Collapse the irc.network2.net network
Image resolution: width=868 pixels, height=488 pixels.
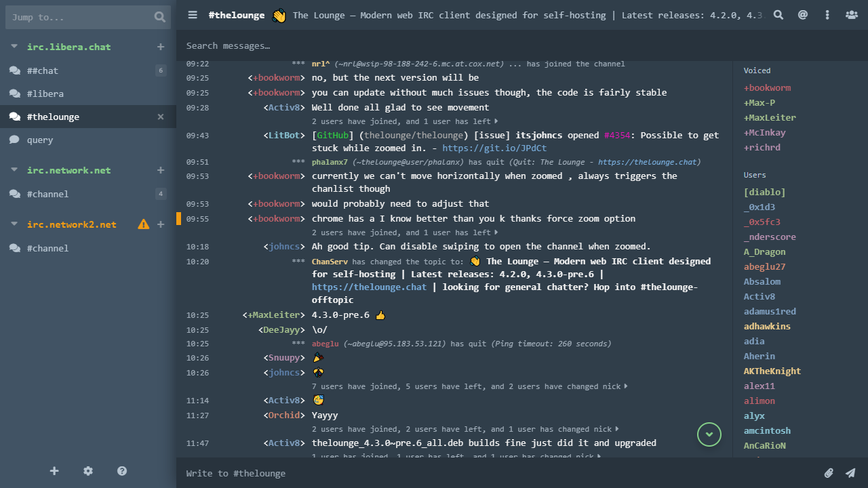pos(14,224)
